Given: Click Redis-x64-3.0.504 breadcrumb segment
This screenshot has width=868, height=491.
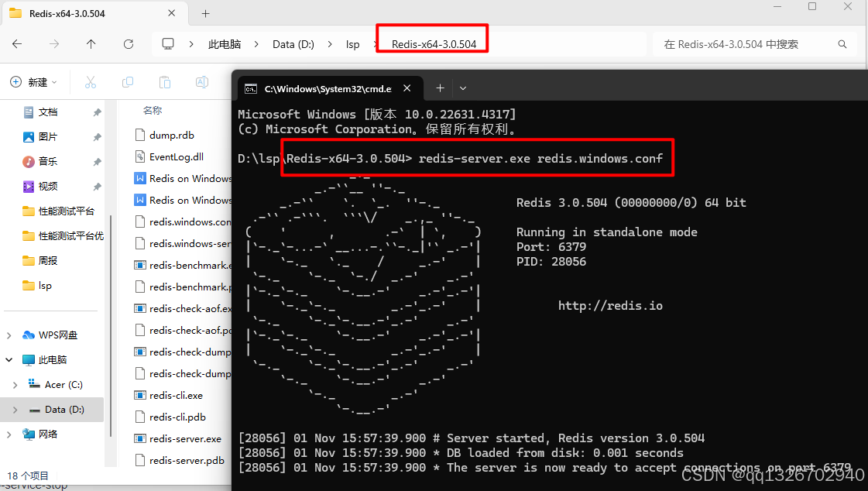Looking at the screenshot, I should (434, 44).
